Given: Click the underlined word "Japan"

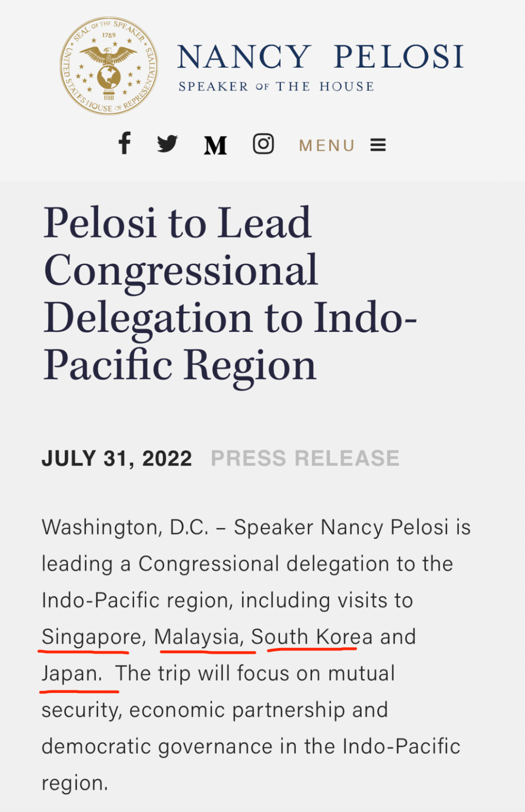Looking at the screenshot, I should pos(71,673).
